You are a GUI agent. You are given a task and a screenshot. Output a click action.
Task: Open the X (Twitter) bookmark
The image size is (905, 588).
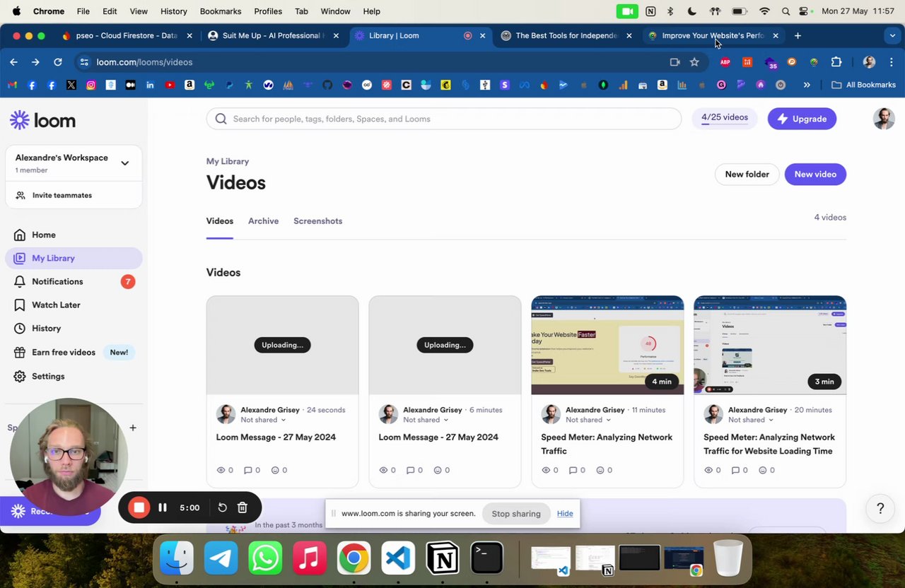[71, 85]
